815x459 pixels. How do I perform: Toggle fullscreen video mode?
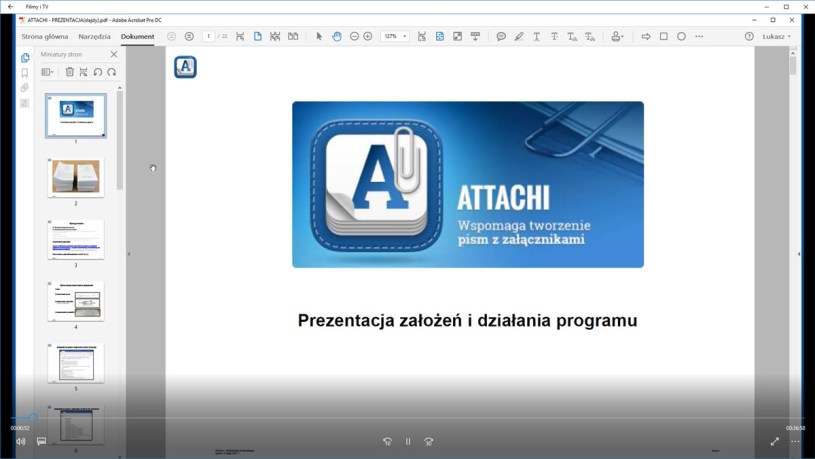pos(774,441)
